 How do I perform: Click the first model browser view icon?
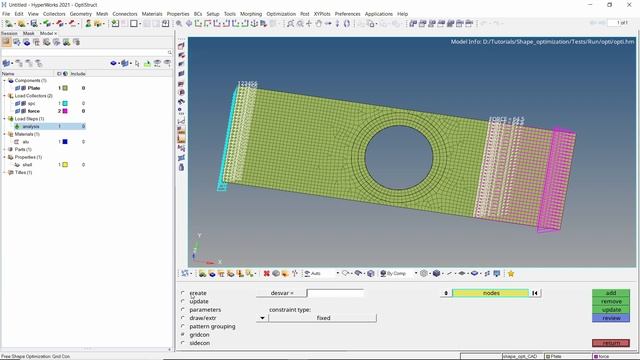click(6, 42)
